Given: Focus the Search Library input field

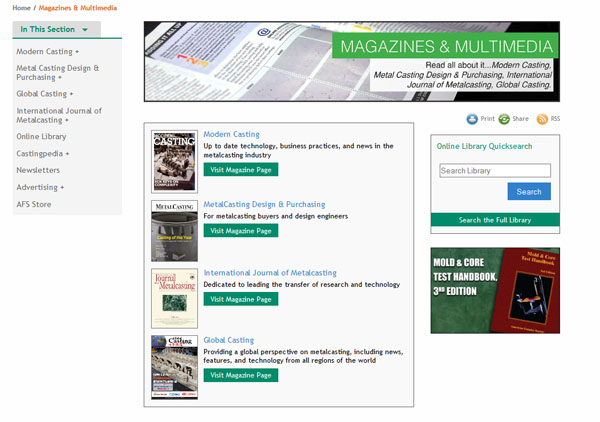Looking at the screenshot, I should click(x=495, y=171).
